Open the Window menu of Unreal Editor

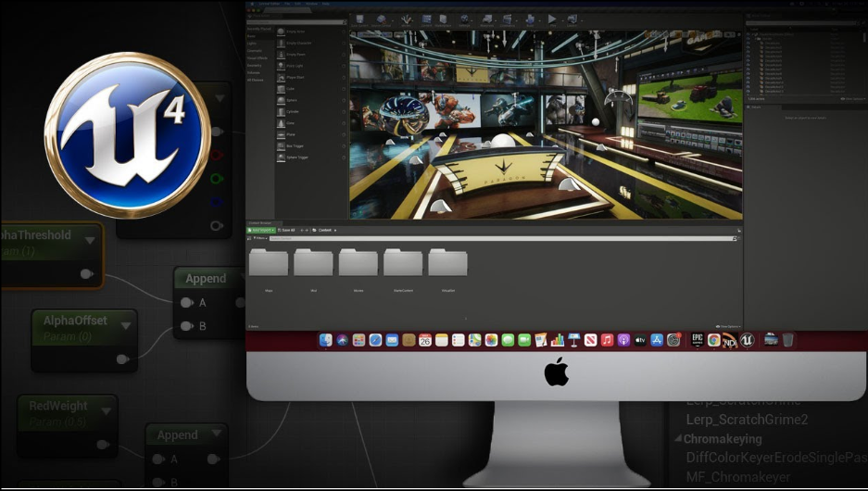tap(311, 4)
